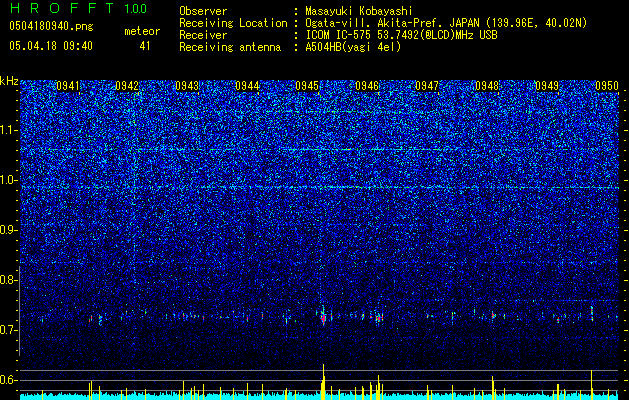This screenshot has height=400, width=629.
Task: Click the 0948 time marker
Action: (487, 86)
